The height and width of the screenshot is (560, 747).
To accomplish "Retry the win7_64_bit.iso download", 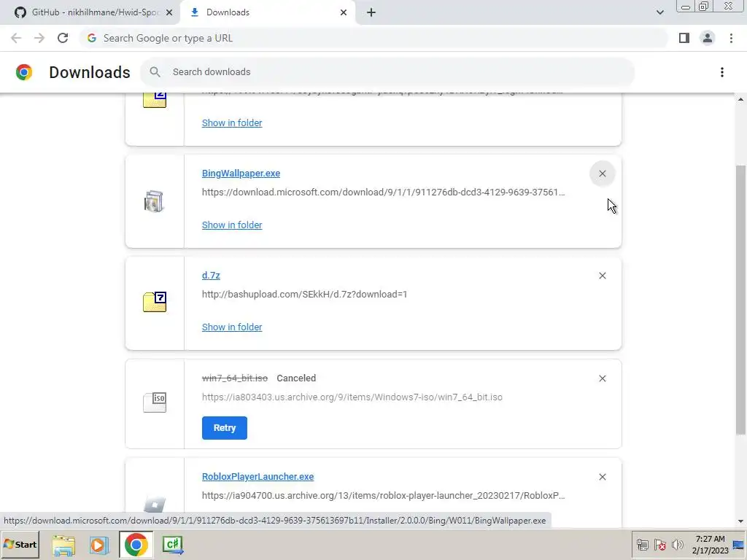I will pyautogui.click(x=225, y=427).
